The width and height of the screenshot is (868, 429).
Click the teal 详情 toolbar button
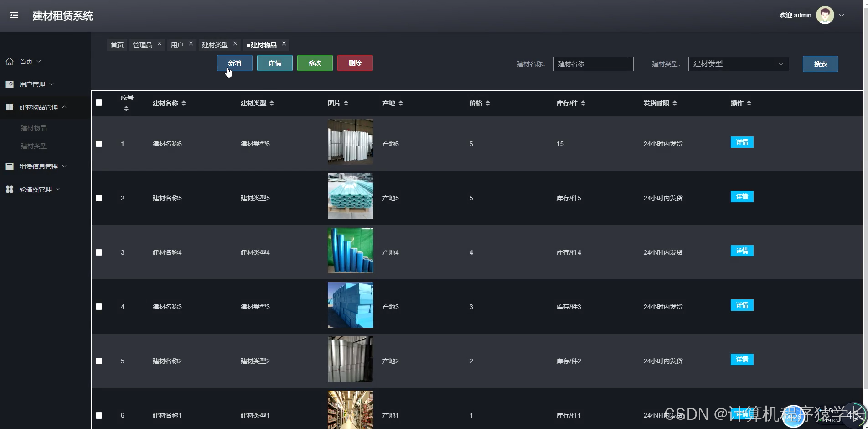point(275,63)
